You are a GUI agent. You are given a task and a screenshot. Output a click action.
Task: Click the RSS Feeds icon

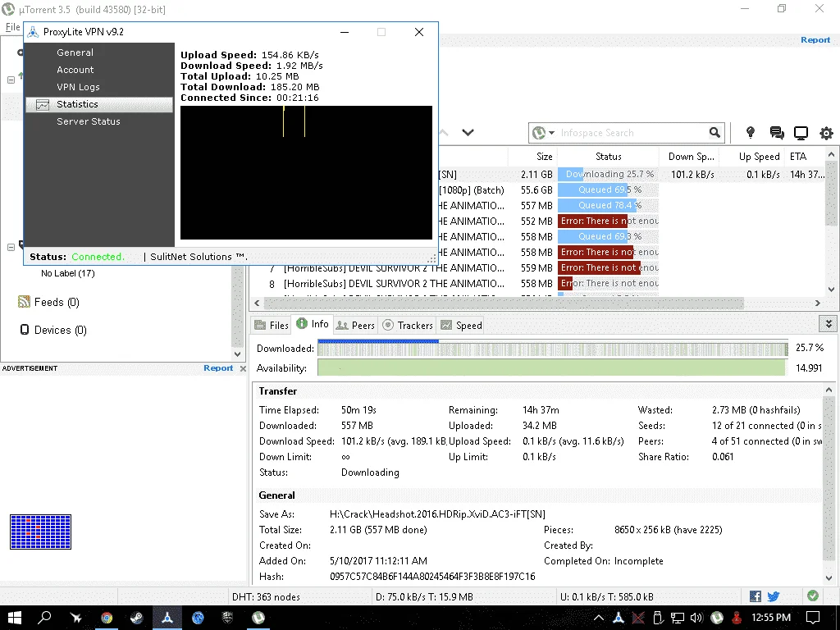24,302
